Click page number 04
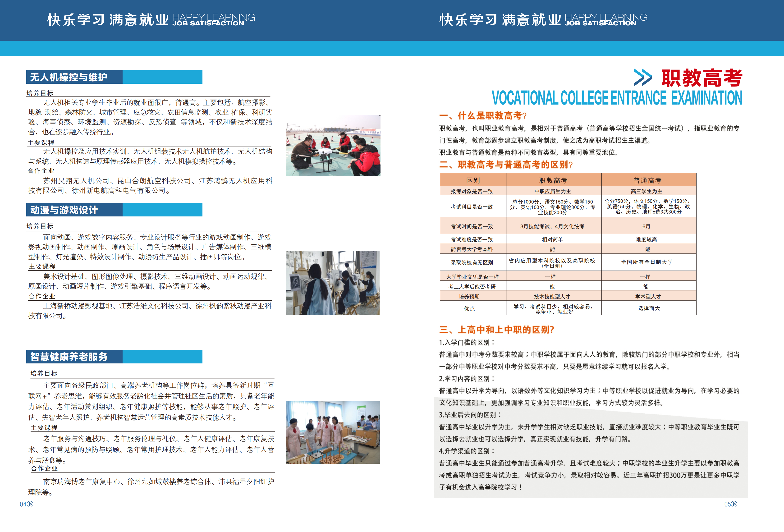 point(23,504)
